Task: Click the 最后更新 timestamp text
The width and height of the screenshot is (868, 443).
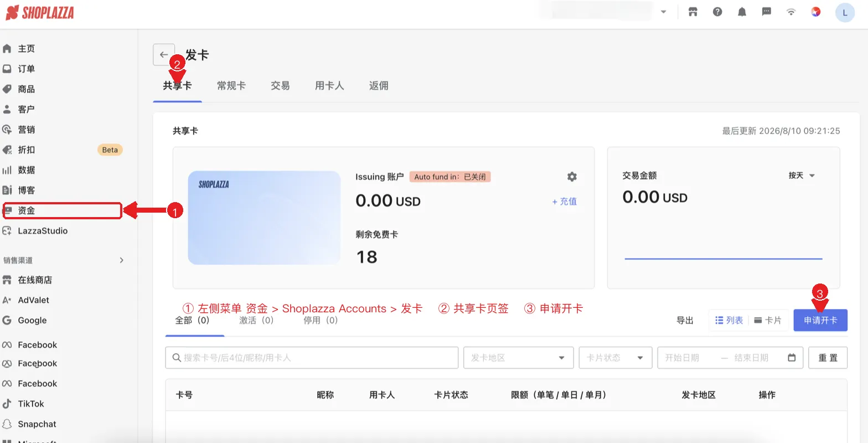Action: click(781, 131)
